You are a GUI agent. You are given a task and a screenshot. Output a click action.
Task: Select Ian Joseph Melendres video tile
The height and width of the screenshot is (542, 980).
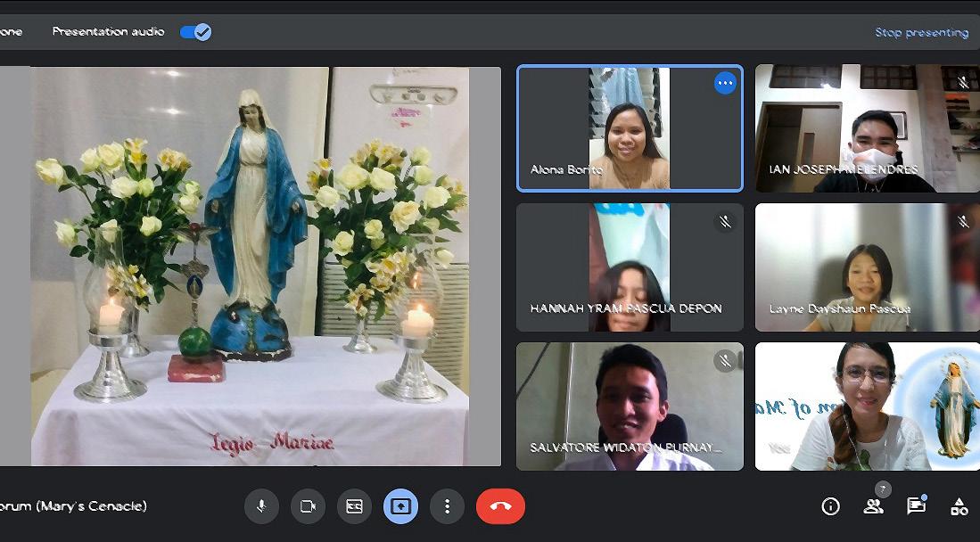click(868, 128)
